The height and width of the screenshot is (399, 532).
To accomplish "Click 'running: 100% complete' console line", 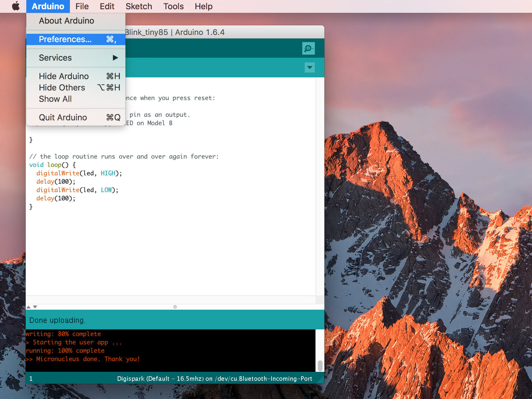I will point(65,351).
